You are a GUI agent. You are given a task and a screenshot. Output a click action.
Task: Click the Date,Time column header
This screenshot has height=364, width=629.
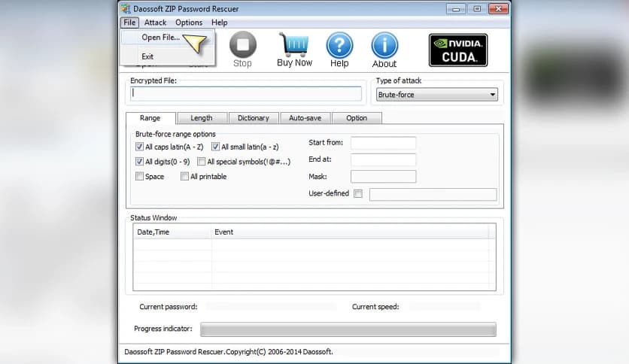[x=172, y=232]
